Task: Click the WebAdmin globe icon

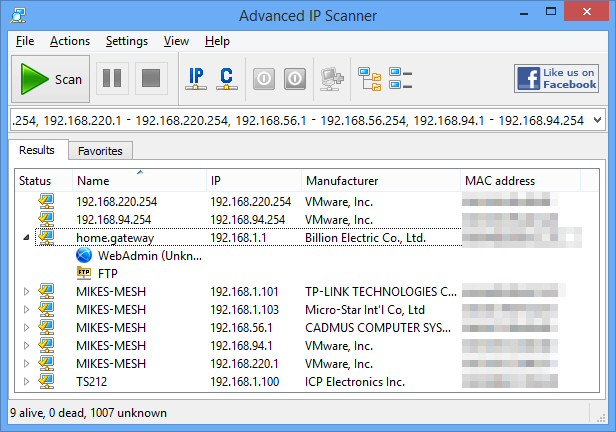Action: (x=84, y=255)
